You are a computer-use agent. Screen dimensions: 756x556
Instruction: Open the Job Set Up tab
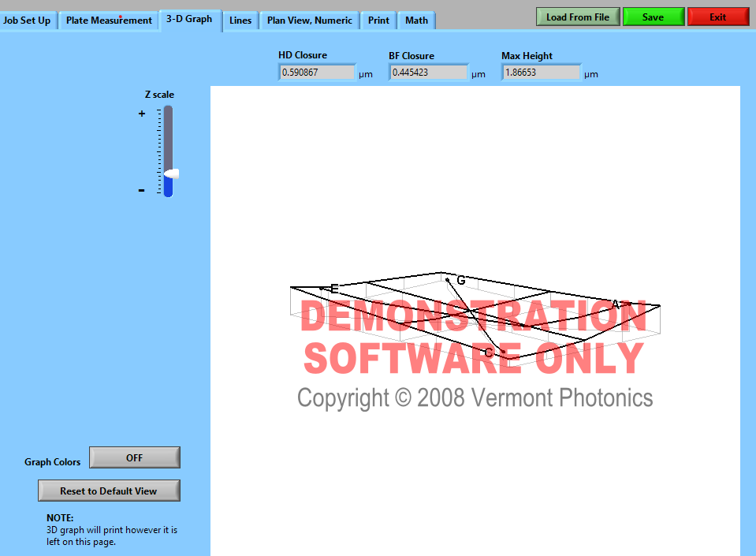(28, 21)
